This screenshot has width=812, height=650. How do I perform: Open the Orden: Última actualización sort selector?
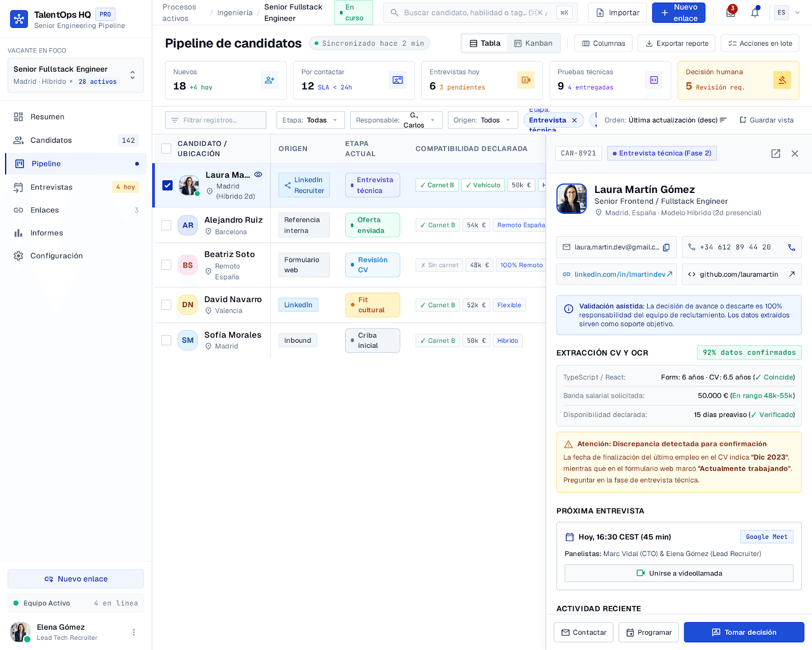point(665,120)
